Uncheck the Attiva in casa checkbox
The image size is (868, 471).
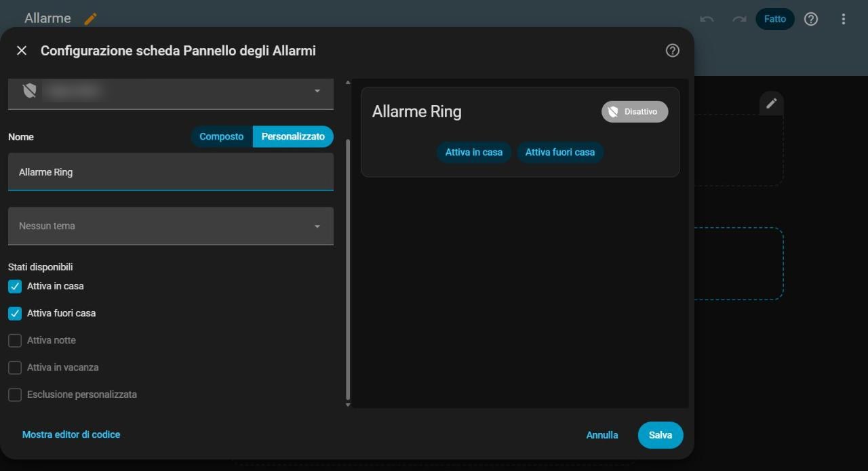tap(15, 286)
